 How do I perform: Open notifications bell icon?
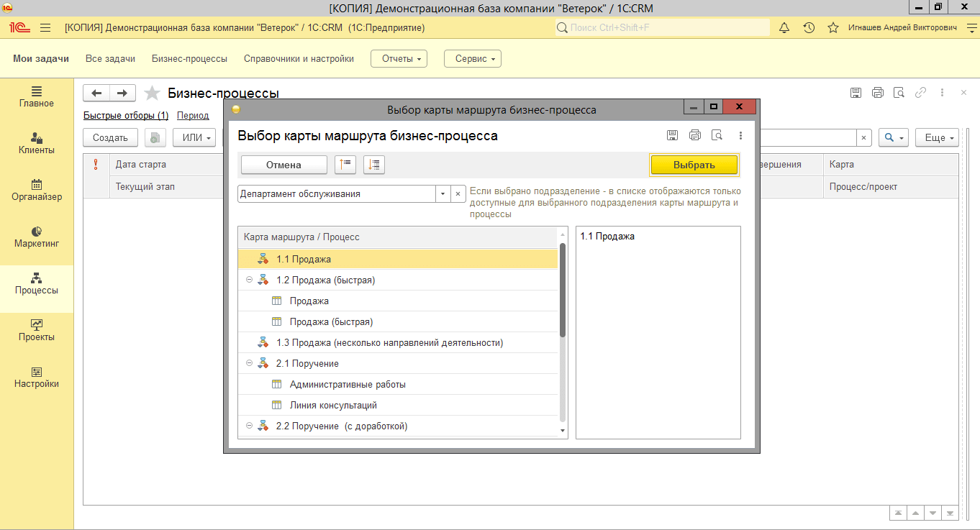click(784, 27)
